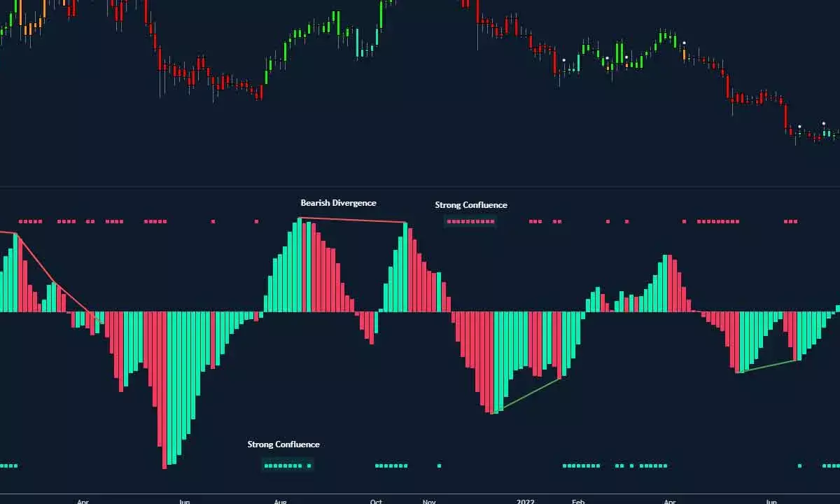This screenshot has height=504, width=840.
Task: Click the green signal dot cluster near Oct
Action: point(391,464)
